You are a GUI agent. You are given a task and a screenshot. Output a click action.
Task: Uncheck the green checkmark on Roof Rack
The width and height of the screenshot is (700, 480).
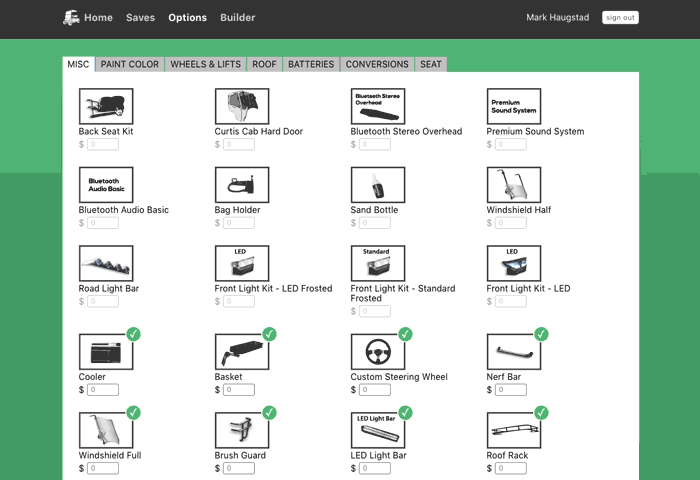click(x=542, y=413)
